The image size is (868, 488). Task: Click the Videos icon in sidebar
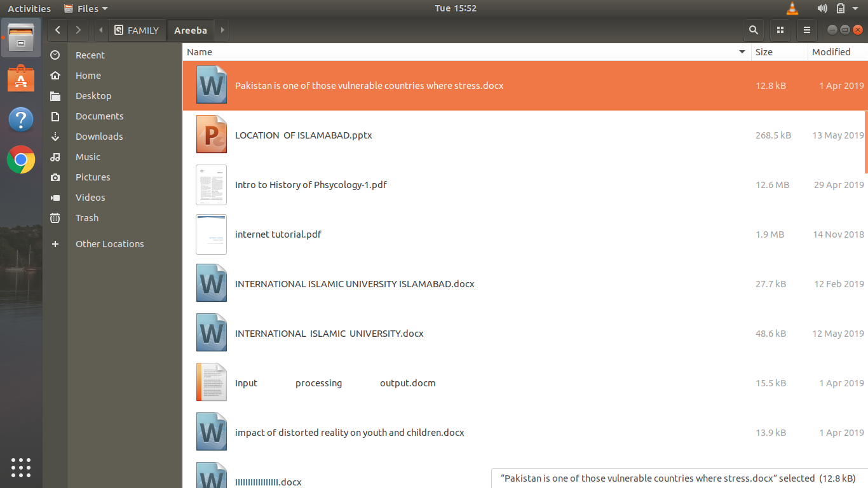point(55,198)
